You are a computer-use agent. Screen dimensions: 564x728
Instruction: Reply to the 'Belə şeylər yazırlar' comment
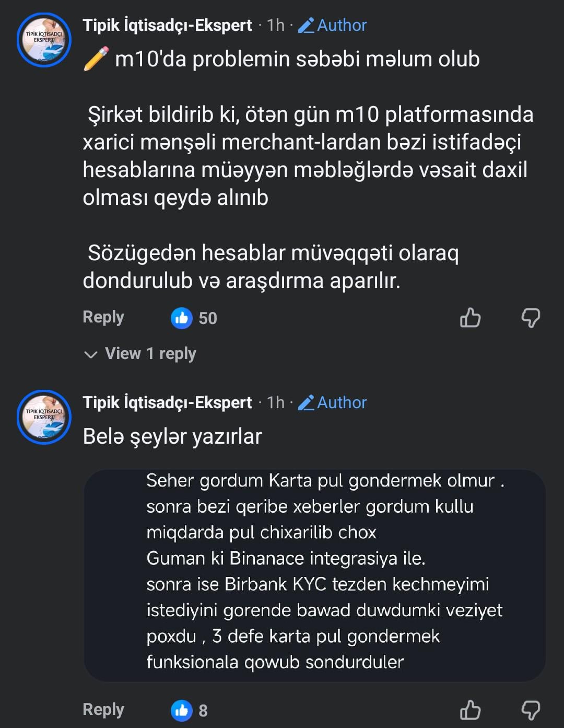coord(103,710)
